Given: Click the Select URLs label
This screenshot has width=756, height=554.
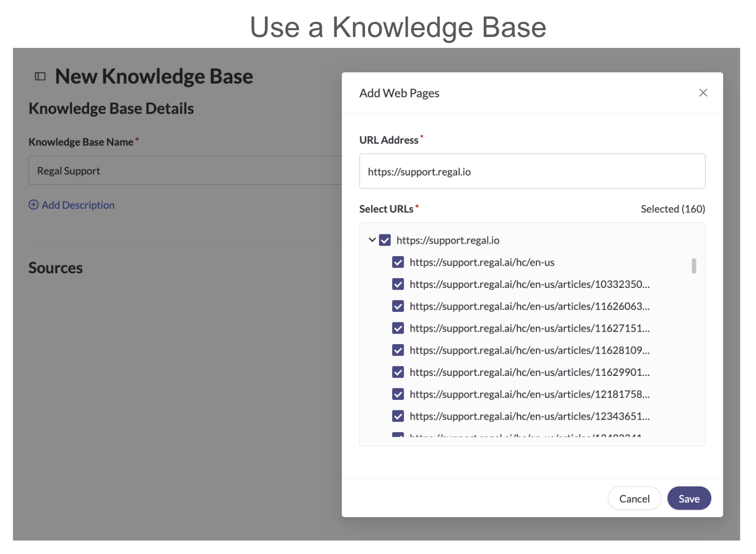Looking at the screenshot, I should click(386, 209).
